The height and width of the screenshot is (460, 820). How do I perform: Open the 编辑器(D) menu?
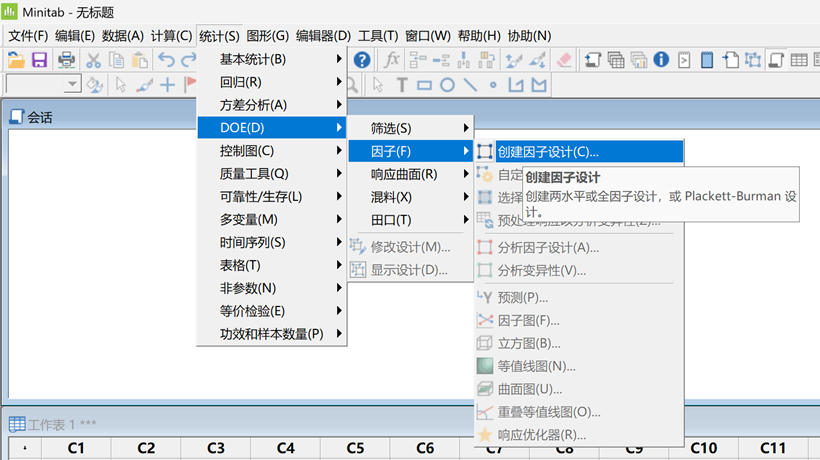point(323,36)
